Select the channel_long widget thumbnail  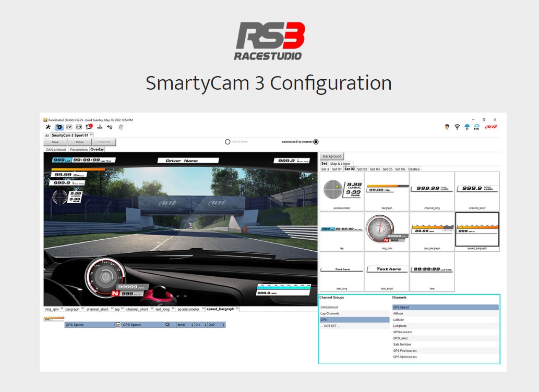432,191
